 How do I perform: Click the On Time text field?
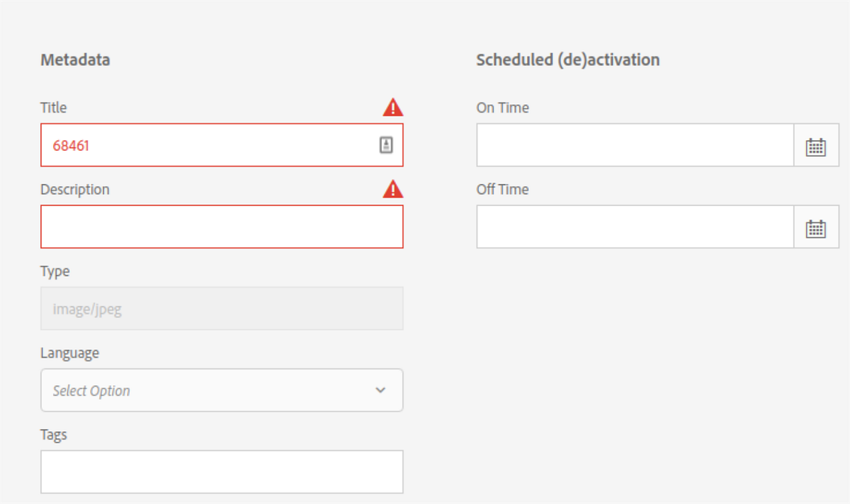pos(634,145)
